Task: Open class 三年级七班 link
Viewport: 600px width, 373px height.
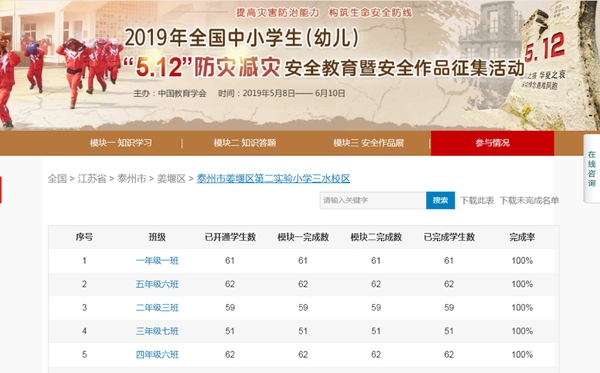Action: pyautogui.click(x=157, y=331)
